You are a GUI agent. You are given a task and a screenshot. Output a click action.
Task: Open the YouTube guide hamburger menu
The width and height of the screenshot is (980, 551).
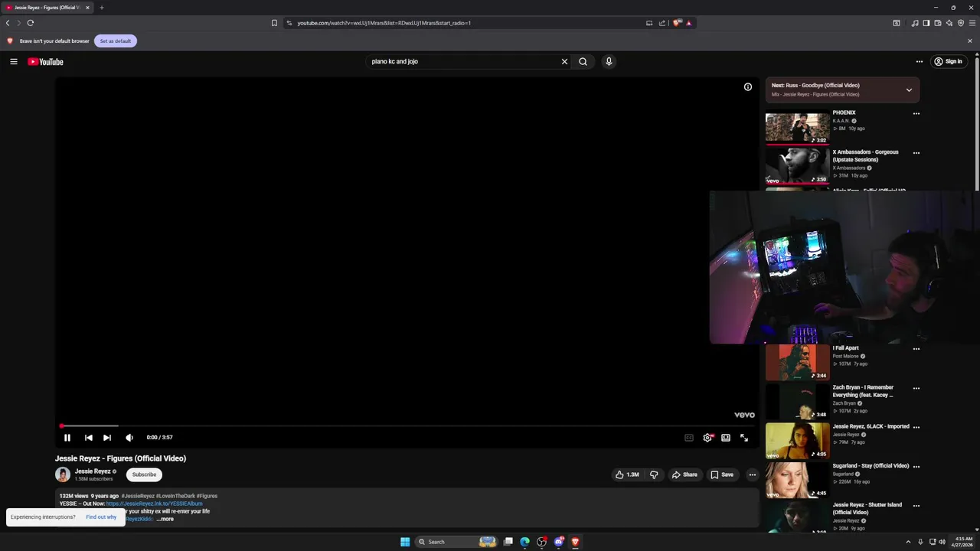click(14, 61)
